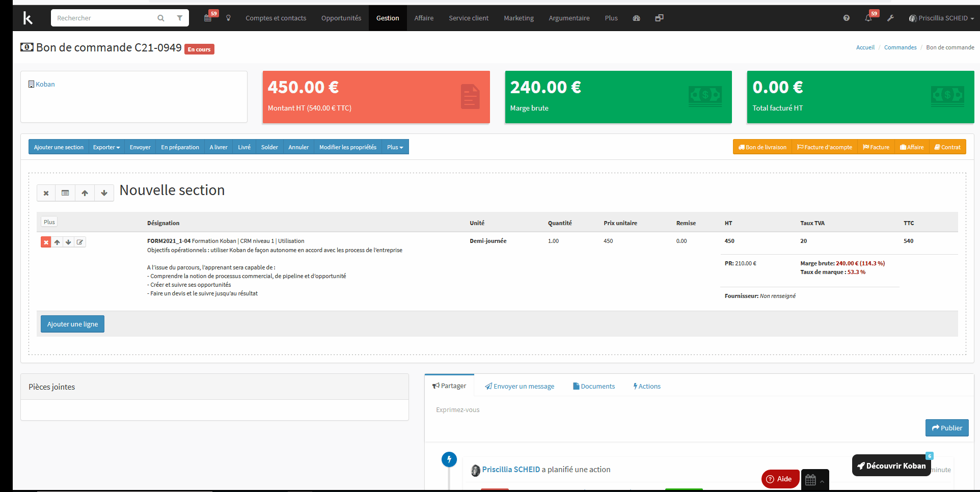Image resolution: width=980 pixels, height=492 pixels.
Task: Move the Nouvelle section down
Action: [104, 193]
